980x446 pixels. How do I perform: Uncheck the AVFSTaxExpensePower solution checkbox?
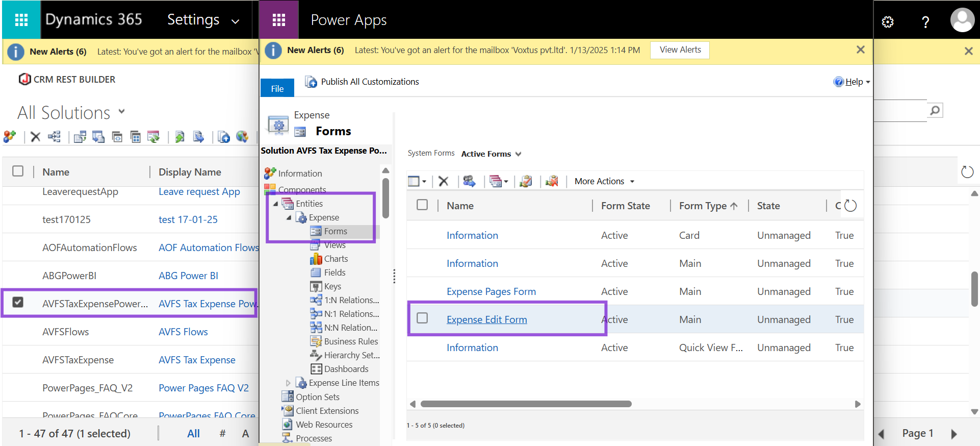tap(18, 302)
